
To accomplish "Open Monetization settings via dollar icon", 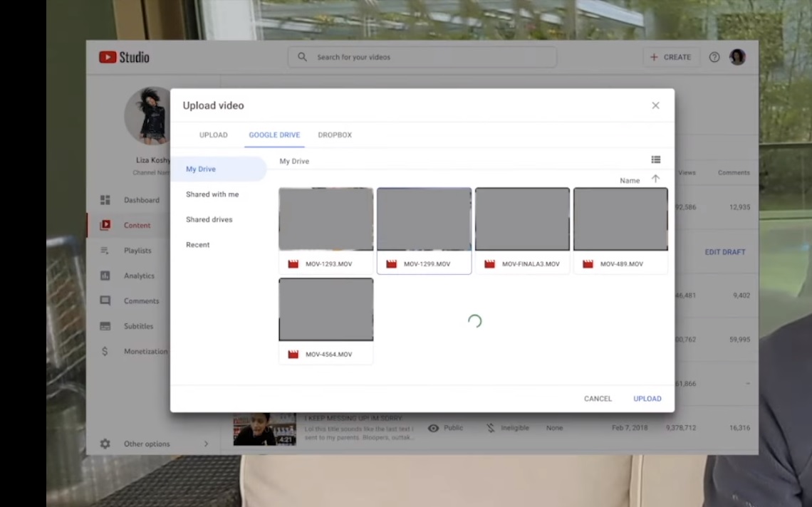I will 105,351.
